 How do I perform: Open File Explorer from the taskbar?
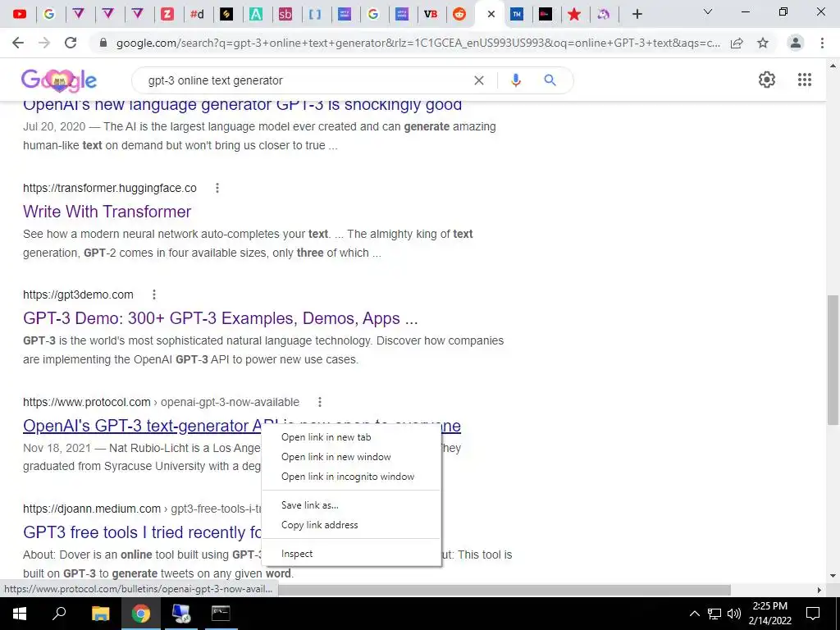pyautogui.click(x=100, y=614)
